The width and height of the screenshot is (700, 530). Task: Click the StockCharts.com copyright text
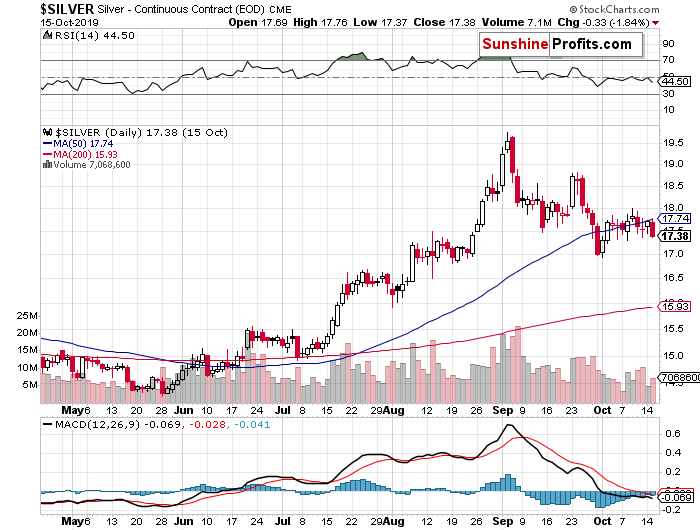pyautogui.click(x=614, y=9)
